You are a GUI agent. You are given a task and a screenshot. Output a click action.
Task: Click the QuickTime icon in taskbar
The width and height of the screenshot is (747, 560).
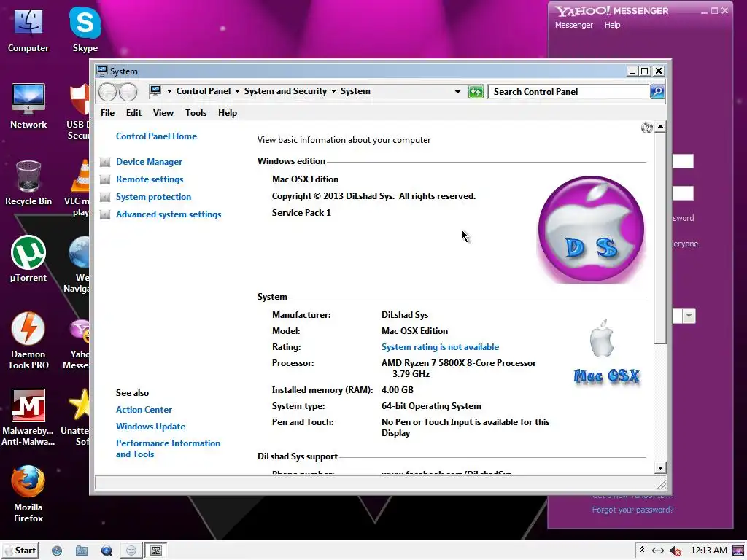(x=107, y=551)
